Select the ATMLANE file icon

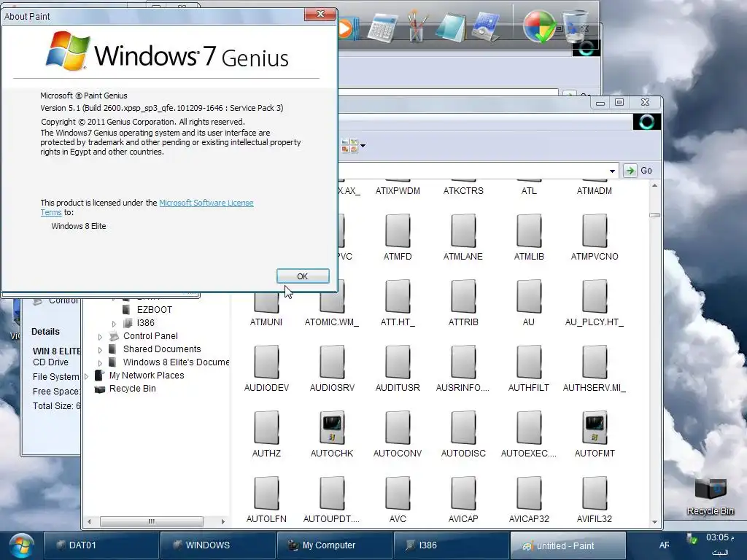[x=463, y=230]
